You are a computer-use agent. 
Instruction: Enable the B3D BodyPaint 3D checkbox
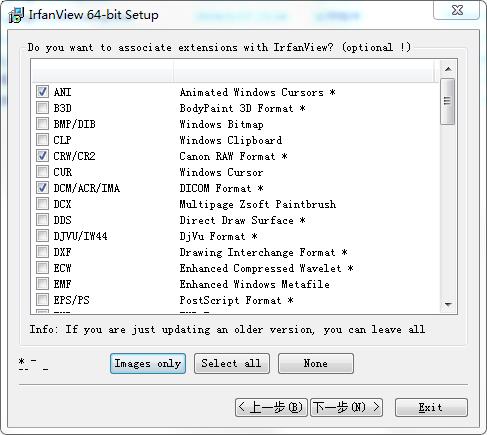(42, 108)
